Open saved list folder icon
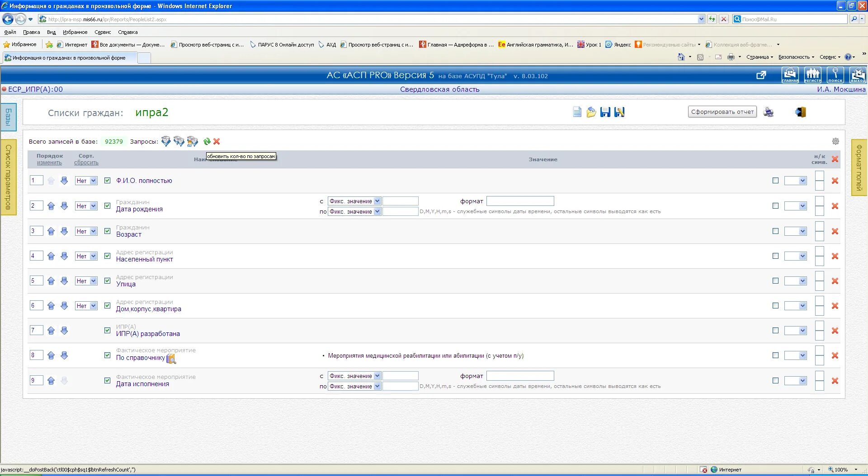Image resolution: width=868 pixels, height=476 pixels. point(591,112)
